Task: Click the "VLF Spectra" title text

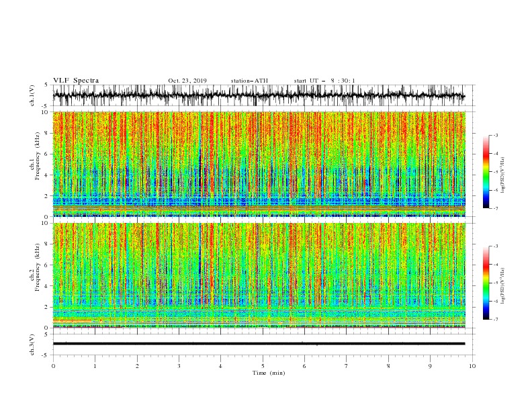Action: point(76,81)
